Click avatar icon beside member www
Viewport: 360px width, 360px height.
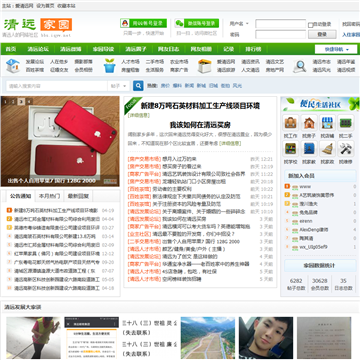click(295, 187)
